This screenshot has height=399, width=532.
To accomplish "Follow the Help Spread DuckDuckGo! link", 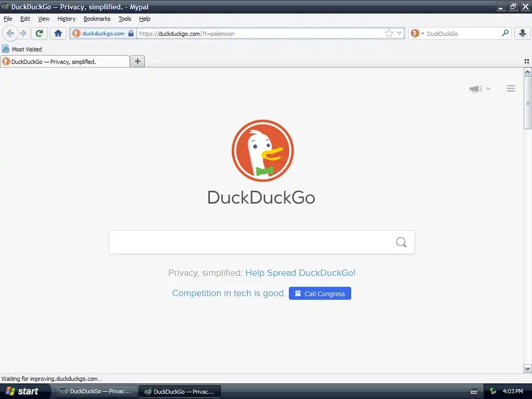I will pos(300,273).
